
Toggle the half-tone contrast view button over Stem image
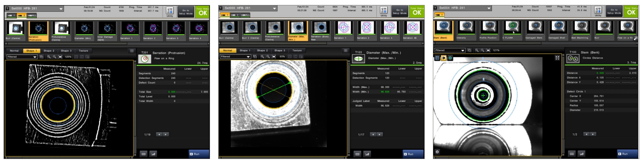(444, 58)
